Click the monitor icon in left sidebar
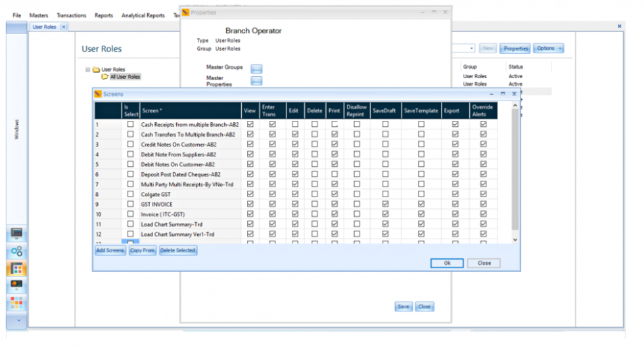644x347 pixels. [17, 234]
